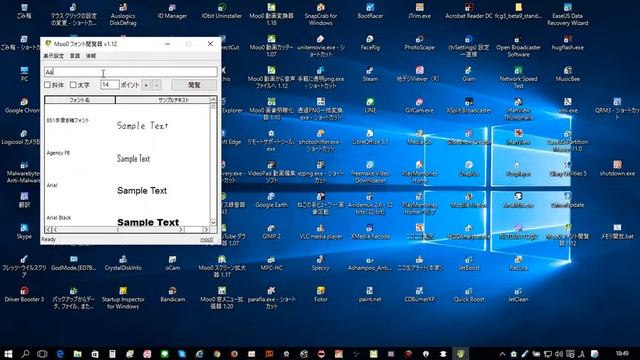Check the 斜体 (italic) checkbox
640x360 pixels.
click(48, 85)
